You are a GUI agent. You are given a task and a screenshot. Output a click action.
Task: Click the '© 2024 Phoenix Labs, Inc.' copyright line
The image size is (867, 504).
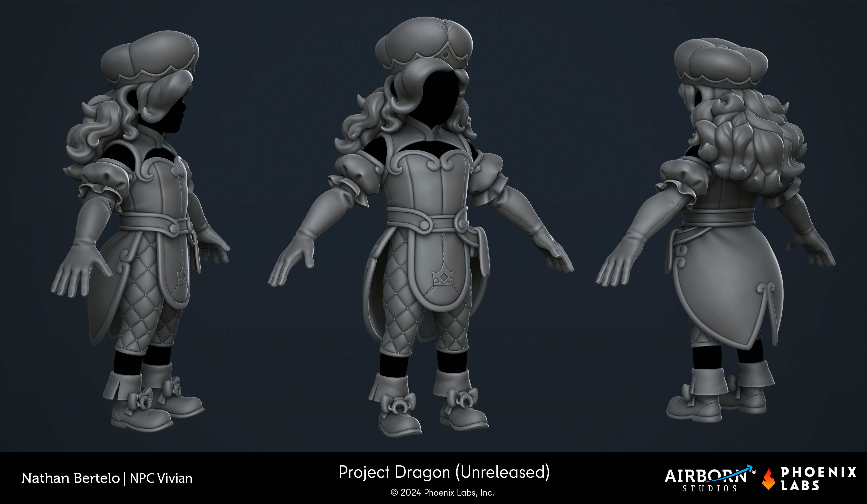[442, 493]
